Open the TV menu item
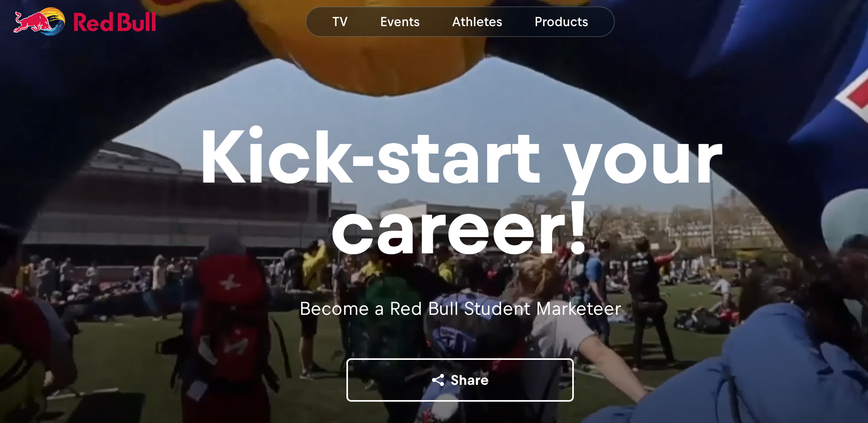This screenshot has width=868, height=423. pos(340,22)
